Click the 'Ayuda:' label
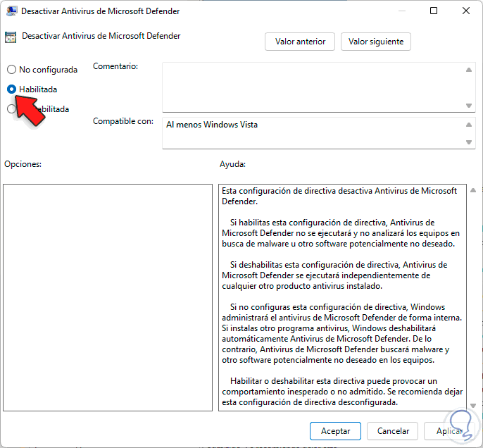This screenshot has height=448, width=483. click(x=232, y=164)
